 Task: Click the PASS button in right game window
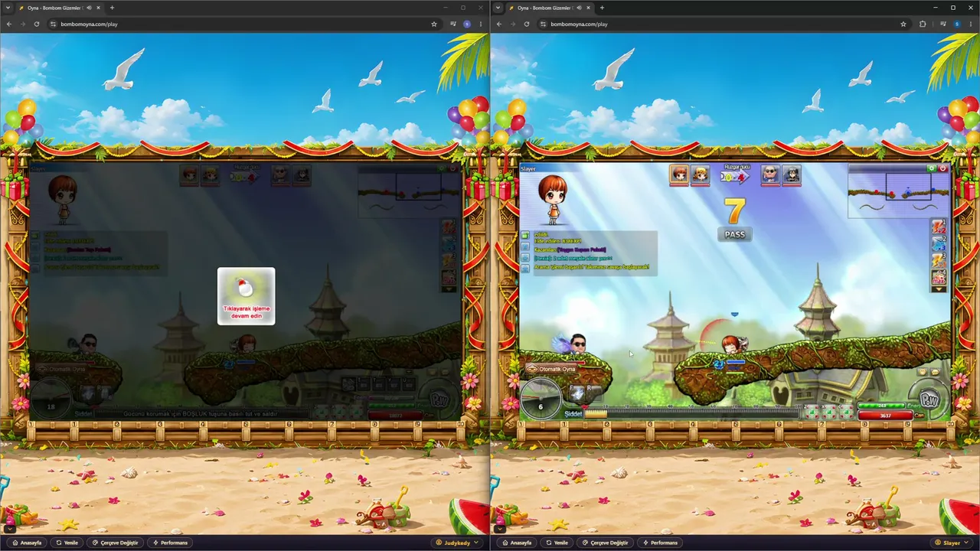pos(734,235)
